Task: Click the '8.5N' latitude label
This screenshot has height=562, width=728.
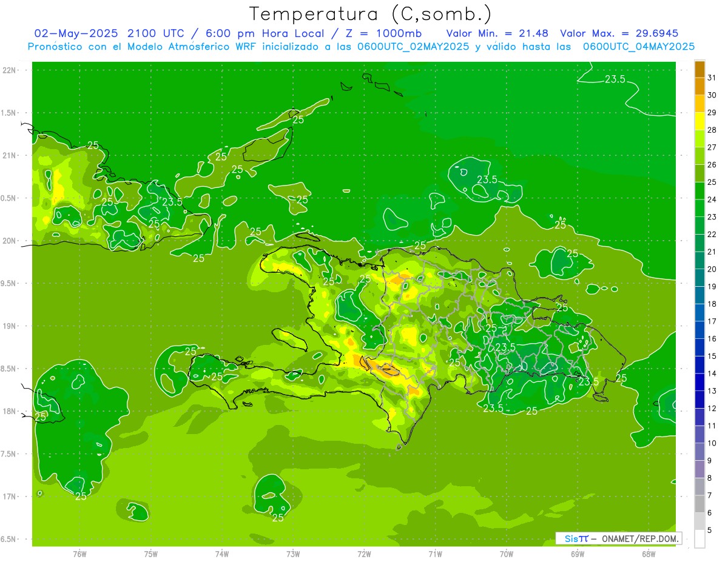Action: click(8, 369)
